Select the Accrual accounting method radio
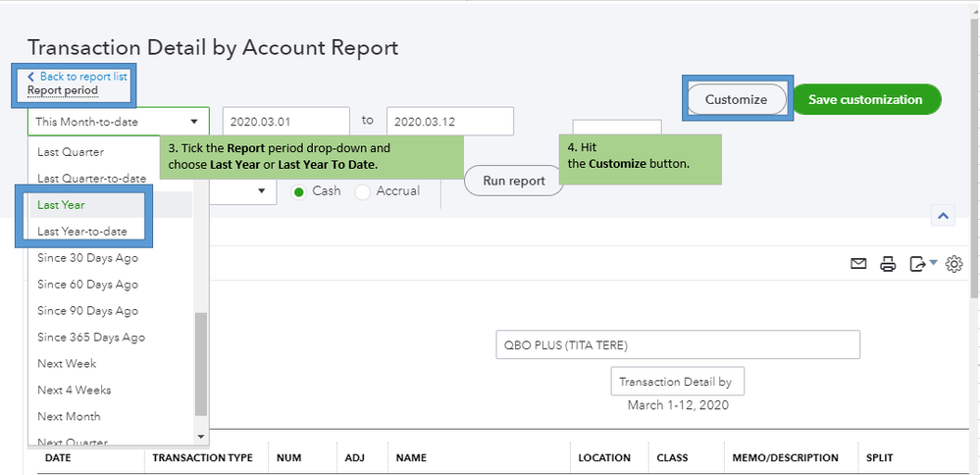The image size is (980, 475). 363,191
